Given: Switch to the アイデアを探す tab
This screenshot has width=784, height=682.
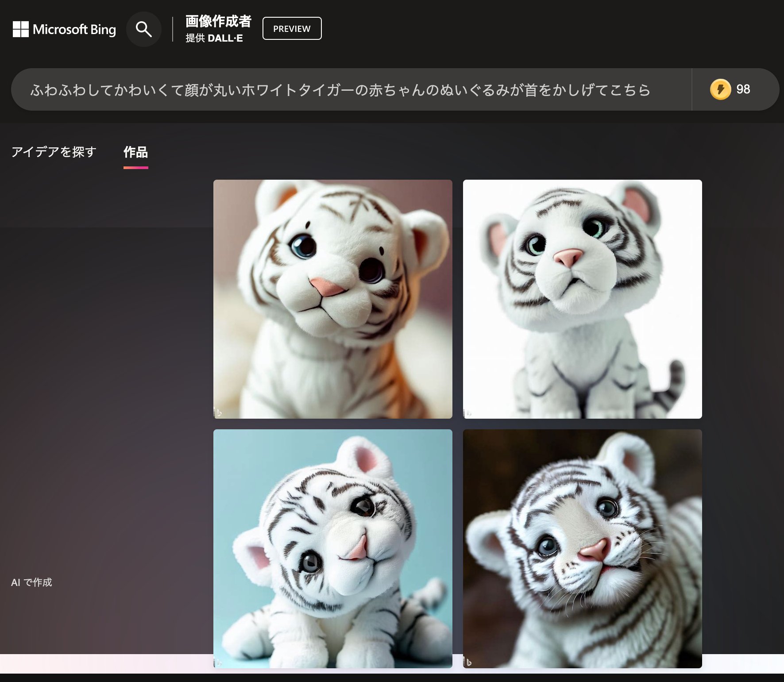Looking at the screenshot, I should pos(54,152).
